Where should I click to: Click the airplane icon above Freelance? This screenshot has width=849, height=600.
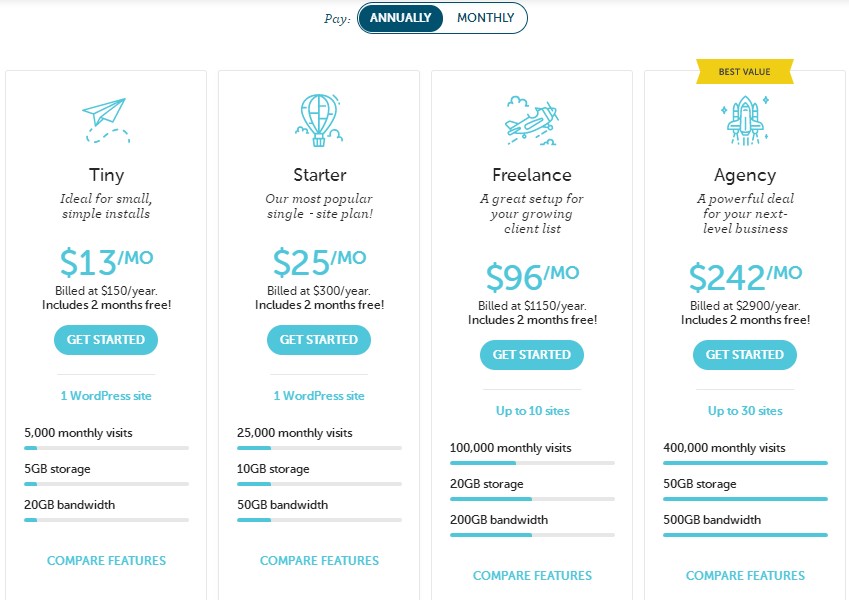[x=531, y=121]
